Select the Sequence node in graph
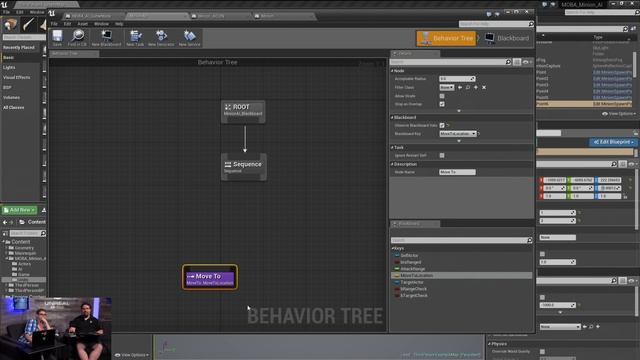 [244, 167]
